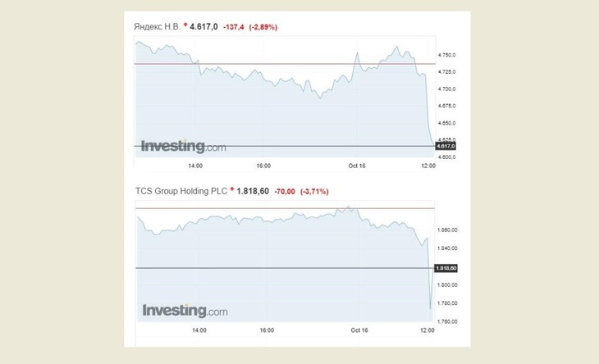Click the 4.750,0 level on Yandex price axis

(448, 55)
